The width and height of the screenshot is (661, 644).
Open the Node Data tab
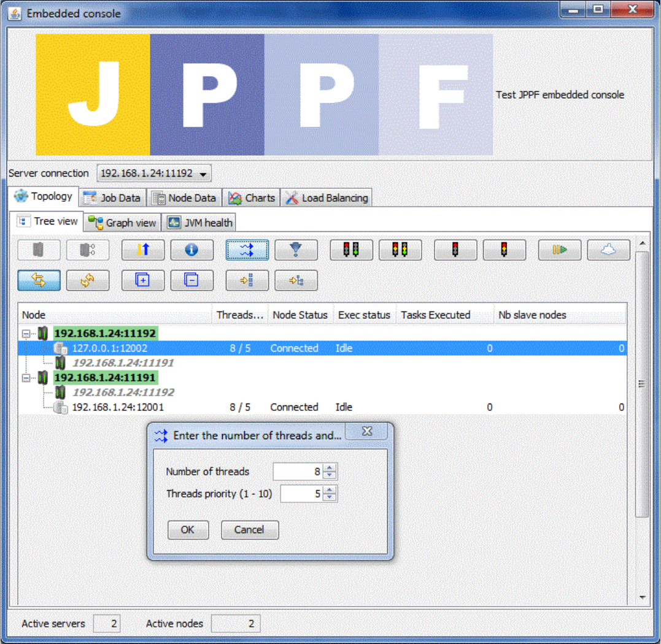coord(184,198)
